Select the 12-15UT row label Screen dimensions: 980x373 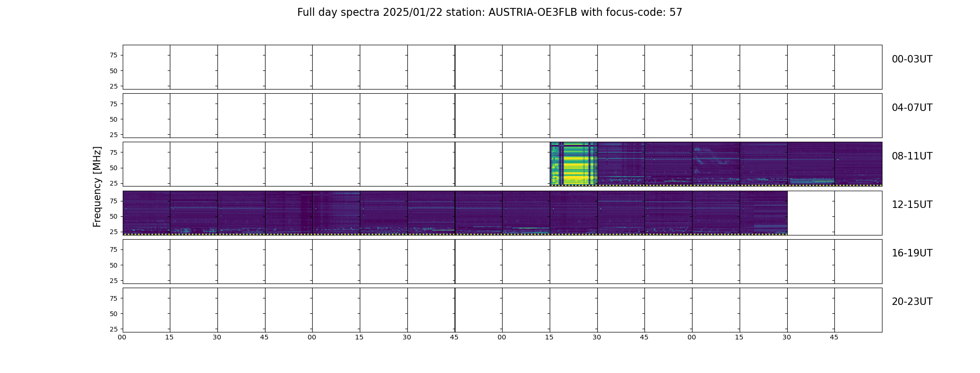pyautogui.click(x=912, y=205)
